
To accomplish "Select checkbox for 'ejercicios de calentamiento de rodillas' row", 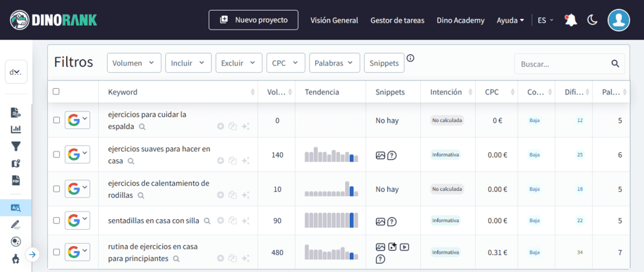I will [x=56, y=189].
